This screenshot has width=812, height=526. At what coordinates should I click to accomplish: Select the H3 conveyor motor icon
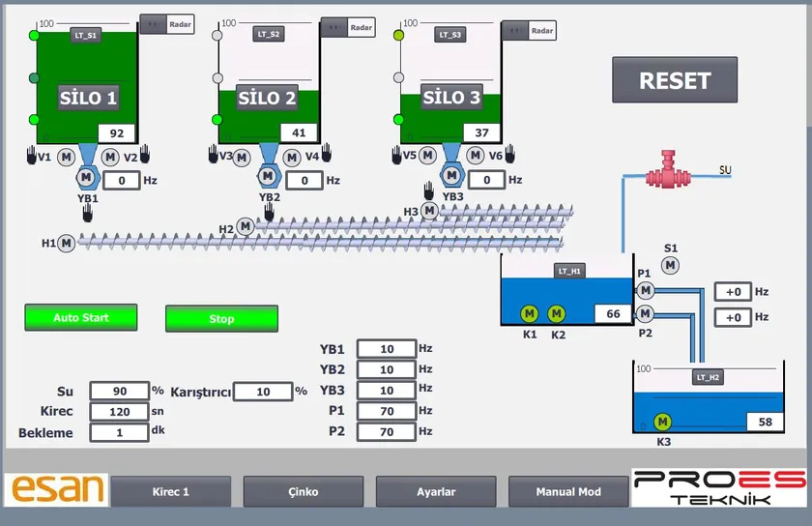click(x=430, y=211)
